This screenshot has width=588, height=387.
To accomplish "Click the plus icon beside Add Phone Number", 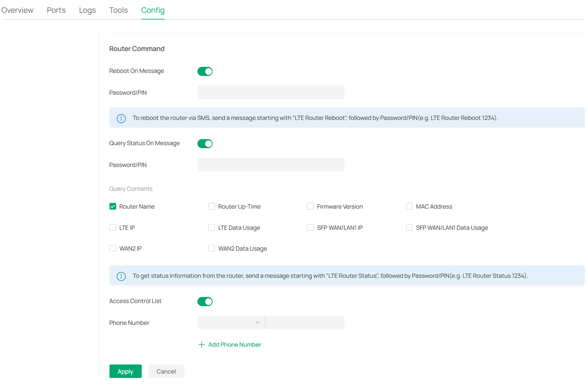I will (202, 344).
